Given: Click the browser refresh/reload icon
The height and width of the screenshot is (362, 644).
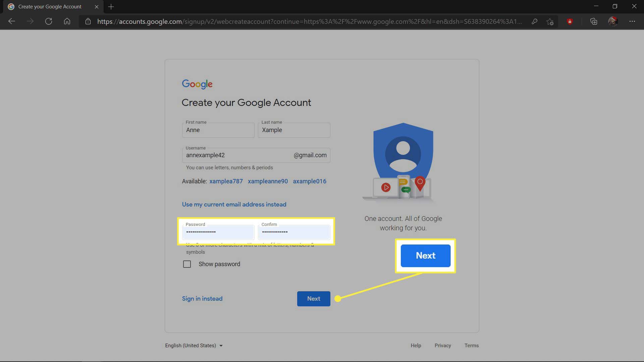Looking at the screenshot, I should (49, 21).
